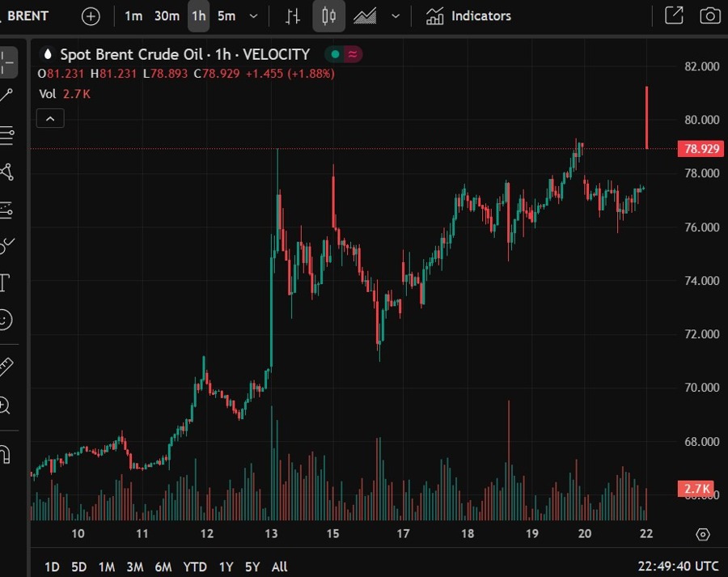Image resolution: width=728 pixels, height=577 pixels.
Task: Open the timeframe dropdown arrow
Action: (253, 16)
